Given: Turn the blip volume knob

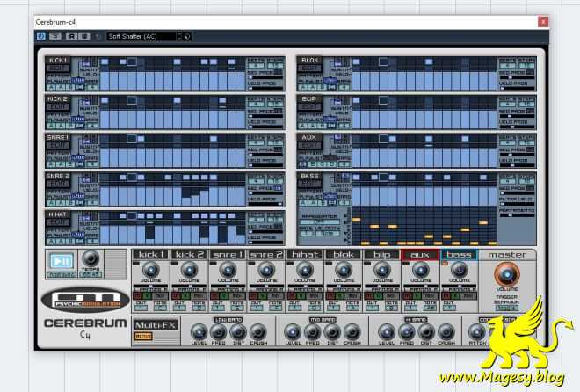Looking at the screenshot, I should [381, 270].
